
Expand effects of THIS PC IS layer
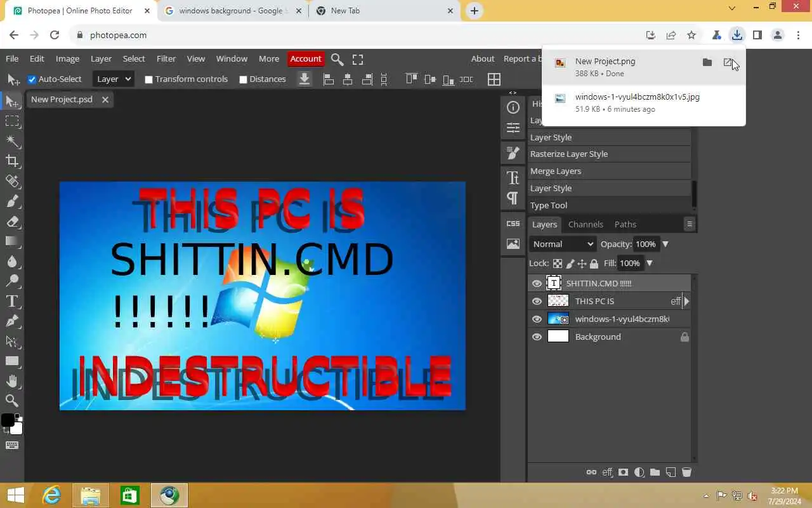pos(686,301)
